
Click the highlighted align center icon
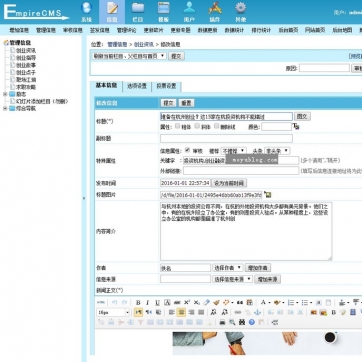point(181,312)
